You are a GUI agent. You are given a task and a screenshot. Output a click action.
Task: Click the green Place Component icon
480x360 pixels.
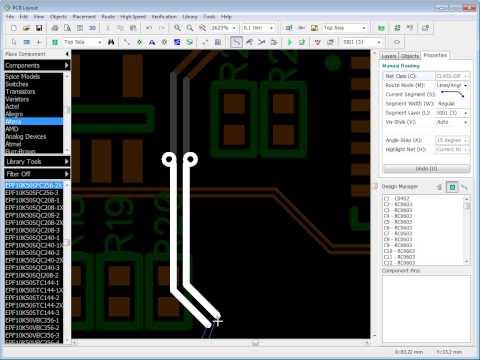point(55,42)
